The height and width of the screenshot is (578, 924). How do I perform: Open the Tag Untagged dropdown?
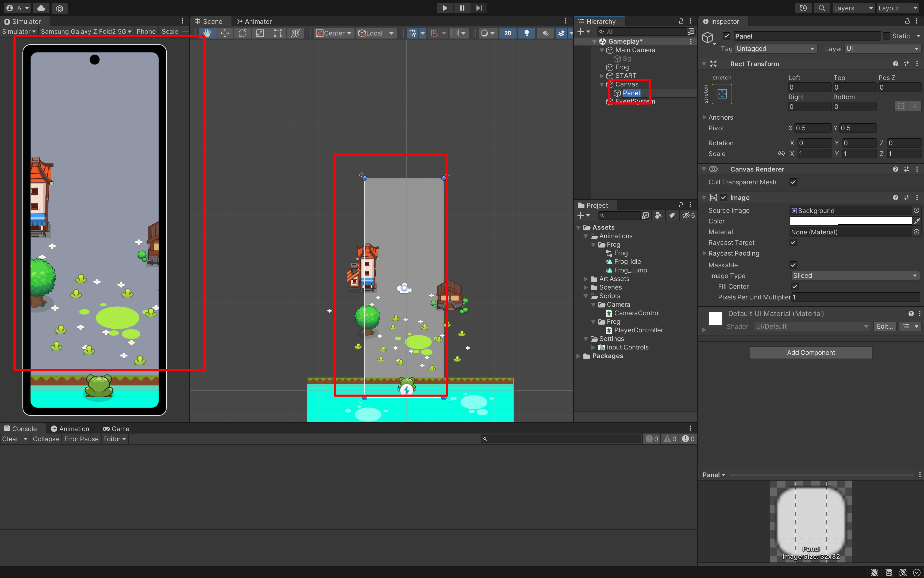point(776,48)
